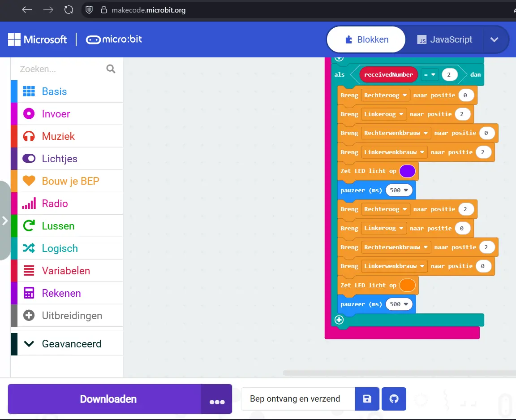This screenshot has width=516, height=420.
Task: Switch to JavaScript editor view
Action: click(445, 39)
